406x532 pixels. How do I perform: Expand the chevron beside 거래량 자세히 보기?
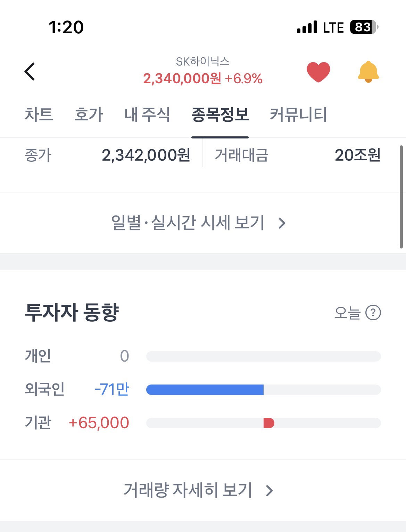coord(270,491)
